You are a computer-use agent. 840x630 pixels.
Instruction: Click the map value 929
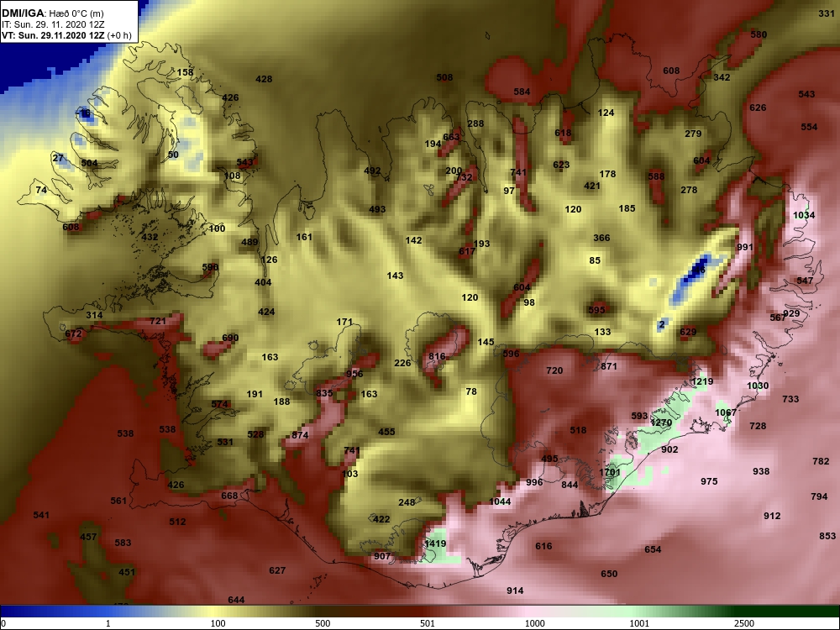point(791,314)
